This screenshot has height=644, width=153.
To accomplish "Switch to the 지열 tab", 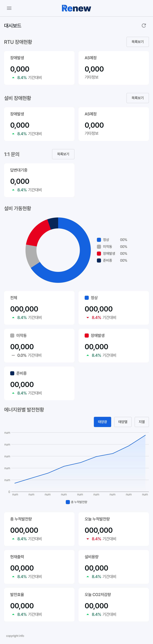I will tap(142, 422).
